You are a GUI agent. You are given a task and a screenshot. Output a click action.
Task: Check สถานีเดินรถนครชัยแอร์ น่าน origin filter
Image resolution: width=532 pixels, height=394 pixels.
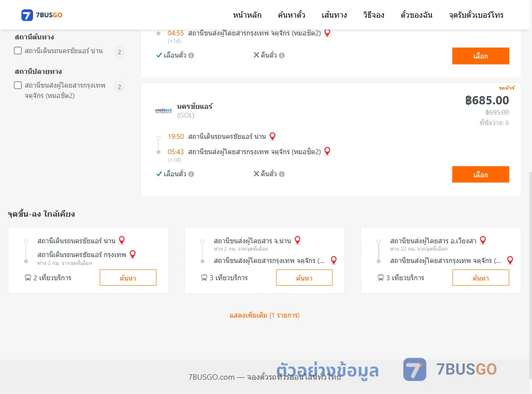coord(18,51)
